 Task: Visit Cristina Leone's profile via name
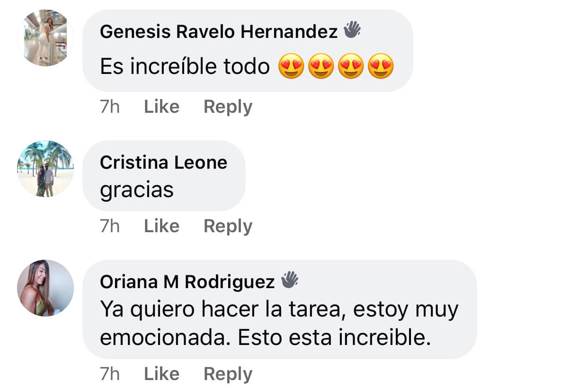163,163
